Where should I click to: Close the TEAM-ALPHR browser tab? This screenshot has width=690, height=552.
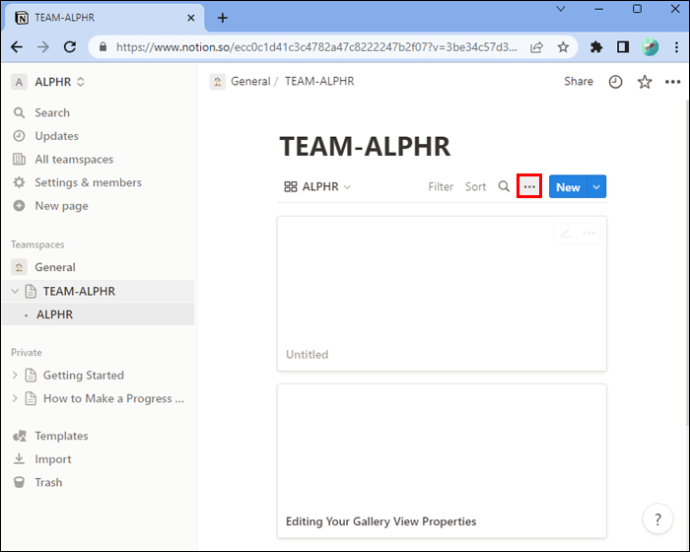(x=191, y=18)
